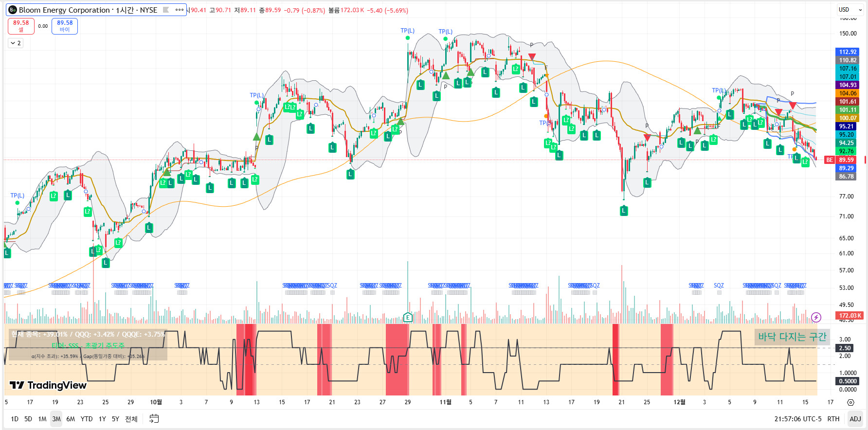
Task: Select the 5Y date range
Action: pyautogui.click(x=115, y=419)
